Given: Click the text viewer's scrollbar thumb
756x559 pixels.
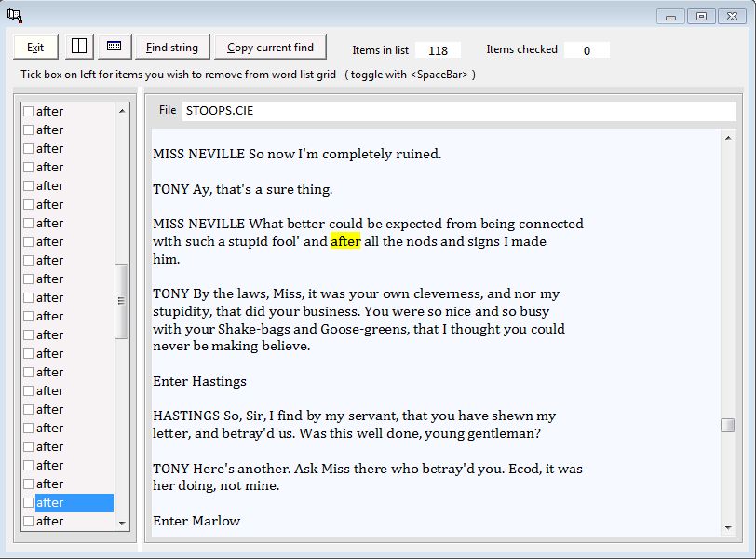Looking at the screenshot, I should tap(727, 425).
